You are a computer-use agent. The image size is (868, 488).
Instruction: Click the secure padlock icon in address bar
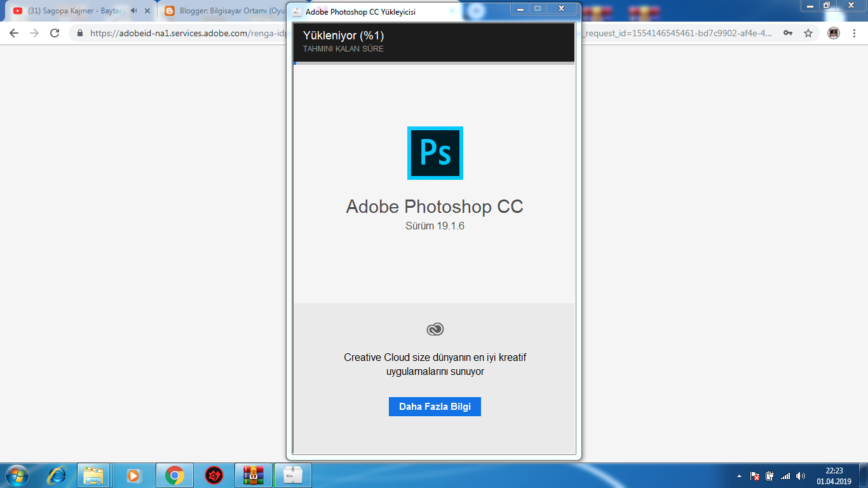(80, 33)
